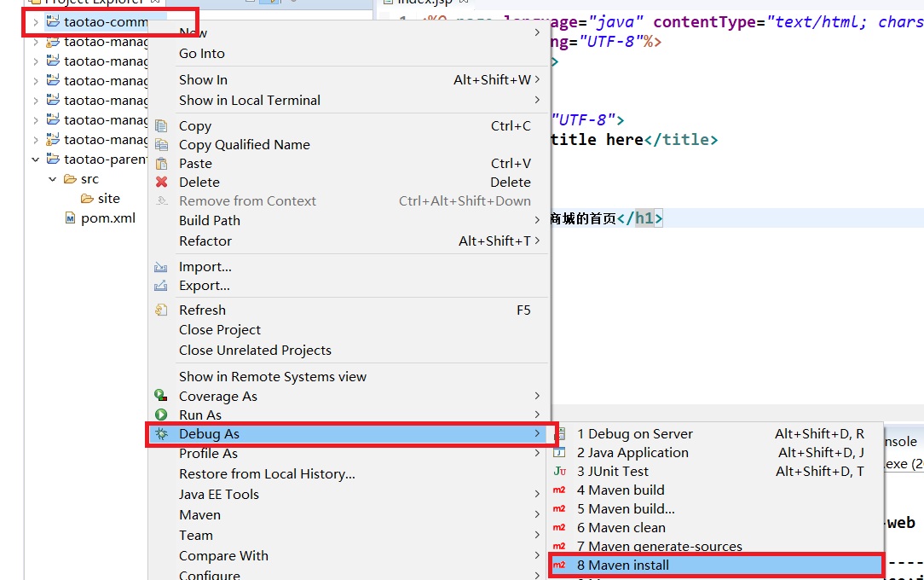This screenshot has height=580, width=924.
Task: Click the pom.xml file icon
Action: click(70, 218)
